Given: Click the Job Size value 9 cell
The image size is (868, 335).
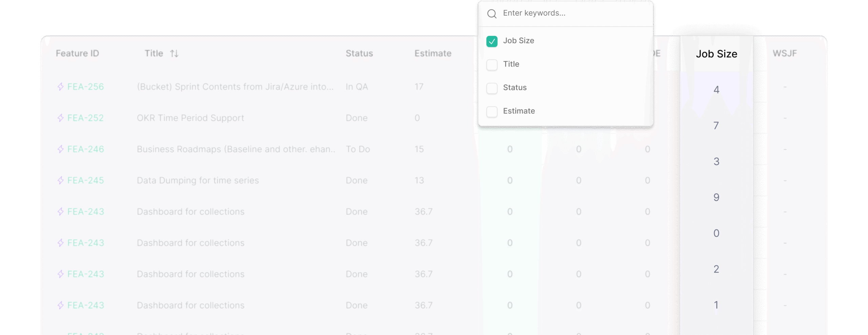Looking at the screenshot, I should [x=716, y=197].
